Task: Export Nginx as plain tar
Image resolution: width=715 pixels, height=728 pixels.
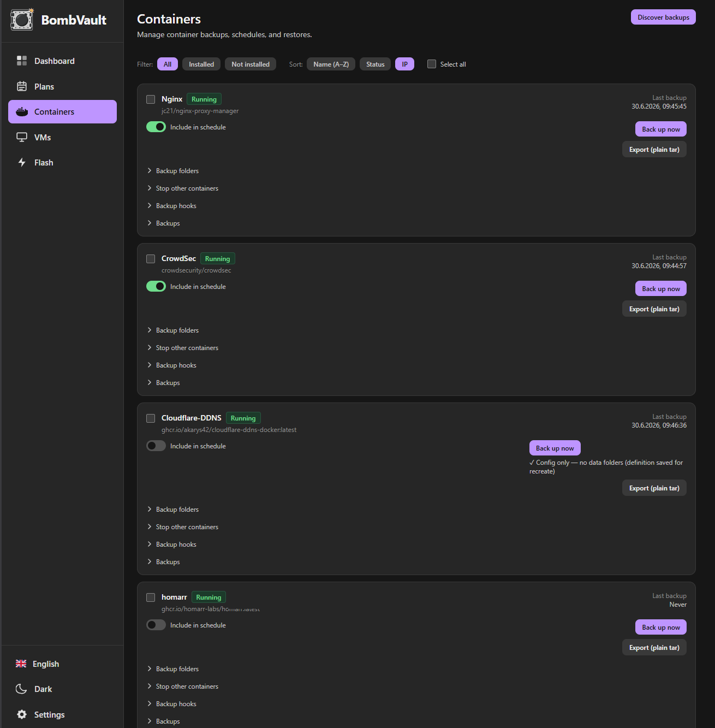Action: click(x=654, y=149)
